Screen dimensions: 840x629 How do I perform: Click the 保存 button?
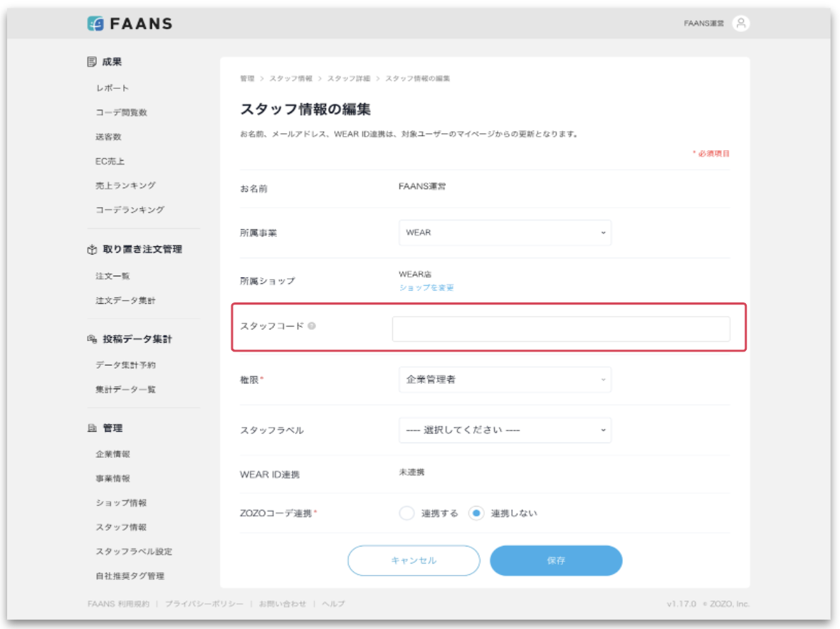click(x=556, y=561)
